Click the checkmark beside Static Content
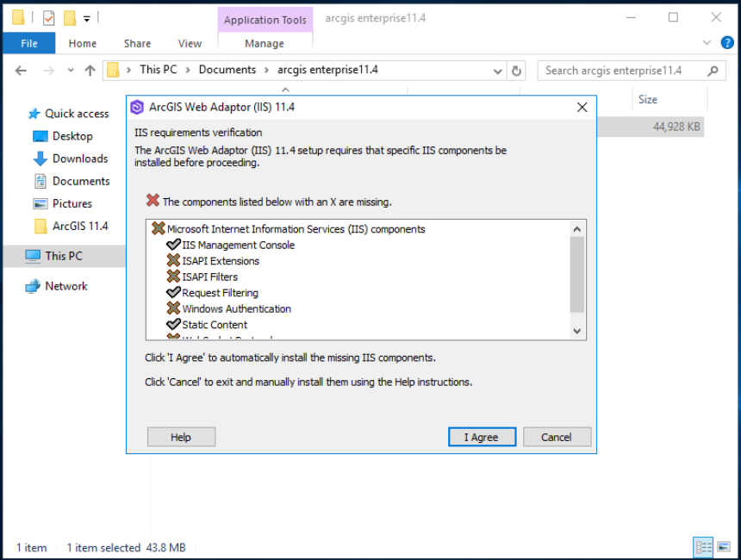This screenshot has height=560, width=741. [173, 324]
